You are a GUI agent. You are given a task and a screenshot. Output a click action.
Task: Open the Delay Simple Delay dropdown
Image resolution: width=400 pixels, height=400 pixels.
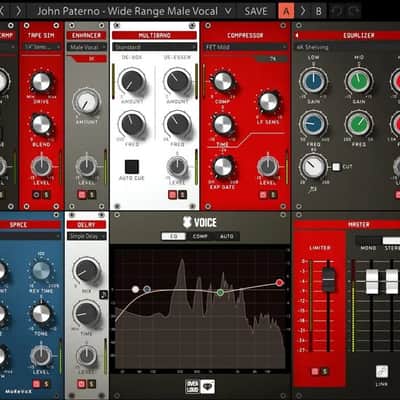(86, 236)
